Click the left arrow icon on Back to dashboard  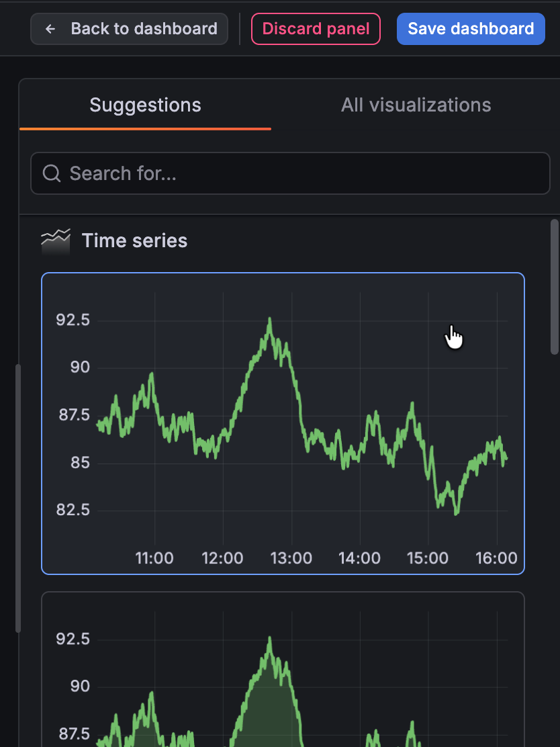pos(50,28)
